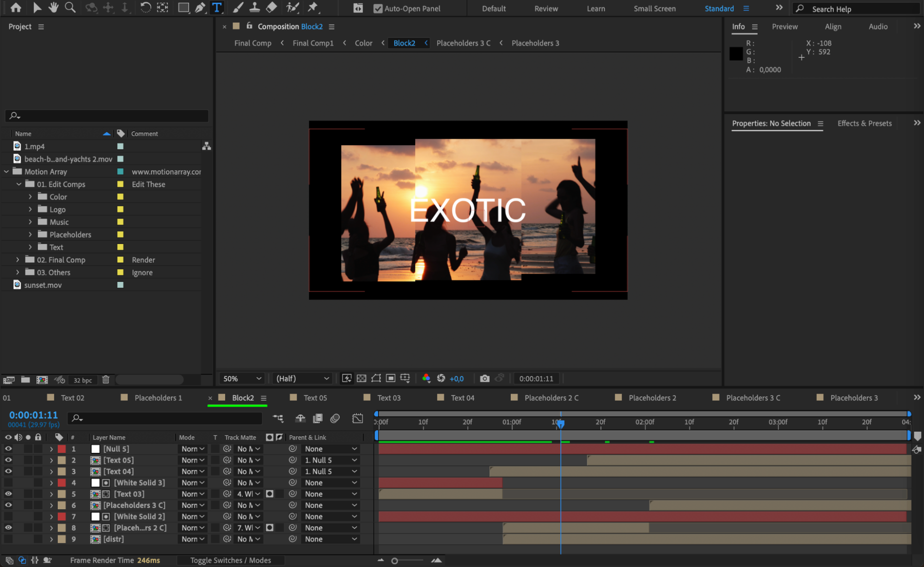The width and height of the screenshot is (924, 567).
Task: Open the 50% magnification dropdown
Action: (x=242, y=378)
